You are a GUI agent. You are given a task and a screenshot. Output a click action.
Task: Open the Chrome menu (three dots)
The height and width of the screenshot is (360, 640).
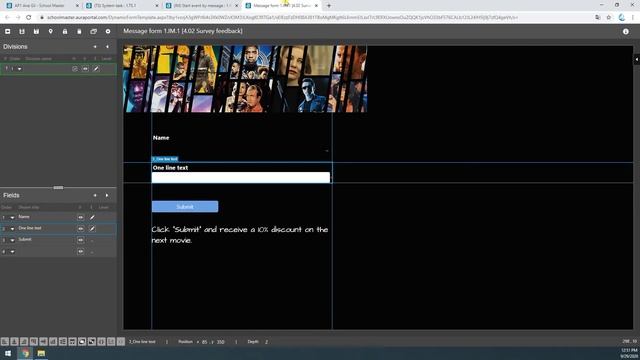coord(633,18)
